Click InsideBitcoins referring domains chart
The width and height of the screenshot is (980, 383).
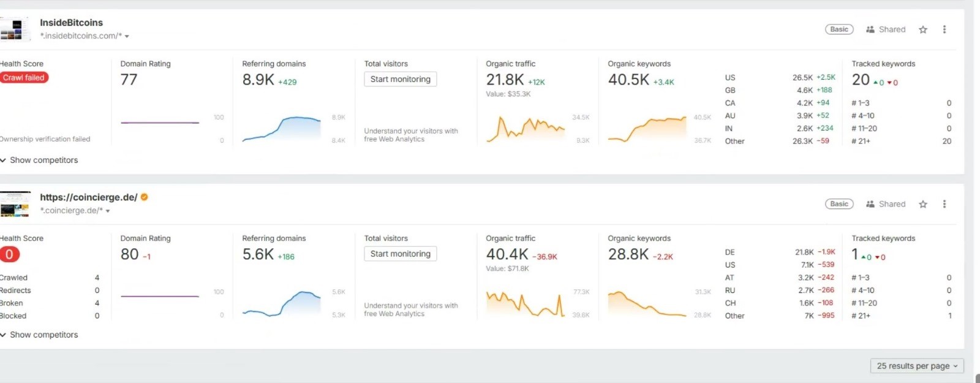click(282, 129)
